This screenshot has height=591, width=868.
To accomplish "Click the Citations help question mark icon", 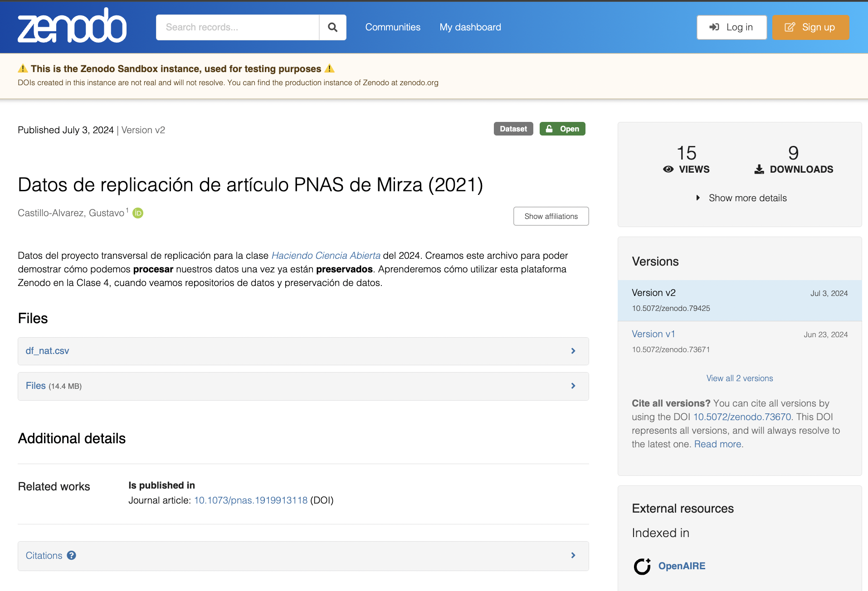I will pos(72,555).
